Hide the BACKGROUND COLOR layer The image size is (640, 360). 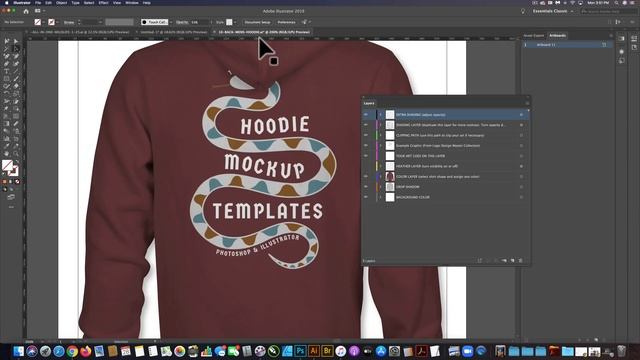click(366, 197)
